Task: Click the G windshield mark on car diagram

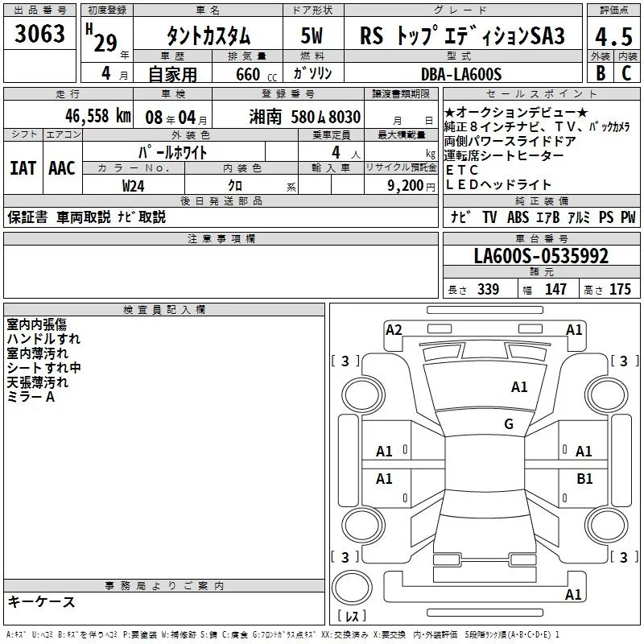Action: pyautogui.click(x=508, y=424)
